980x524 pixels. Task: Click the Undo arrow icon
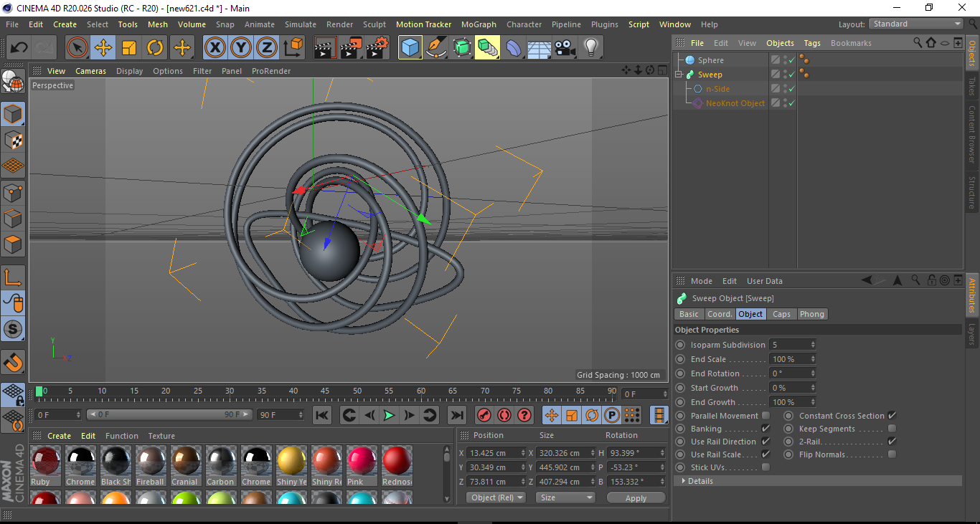[x=19, y=48]
